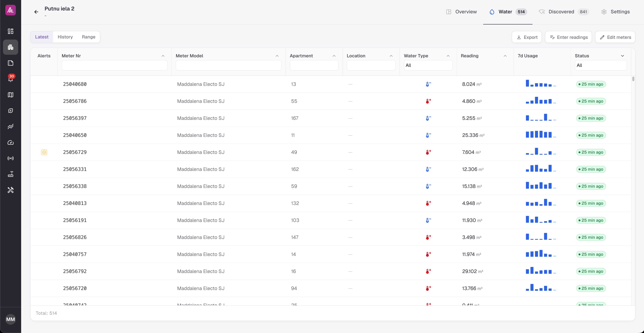This screenshot has height=333, width=644.
Task: Click the MM user avatar
Action: [10, 319]
